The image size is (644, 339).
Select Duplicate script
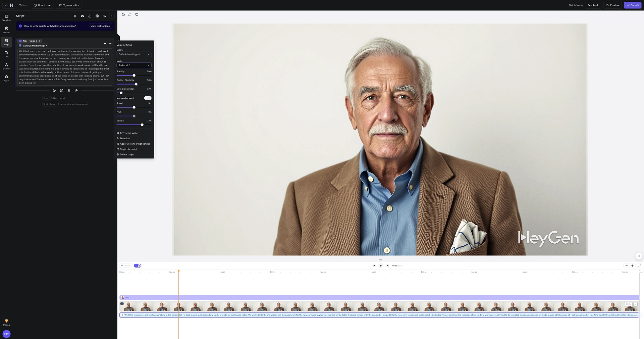click(127, 149)
